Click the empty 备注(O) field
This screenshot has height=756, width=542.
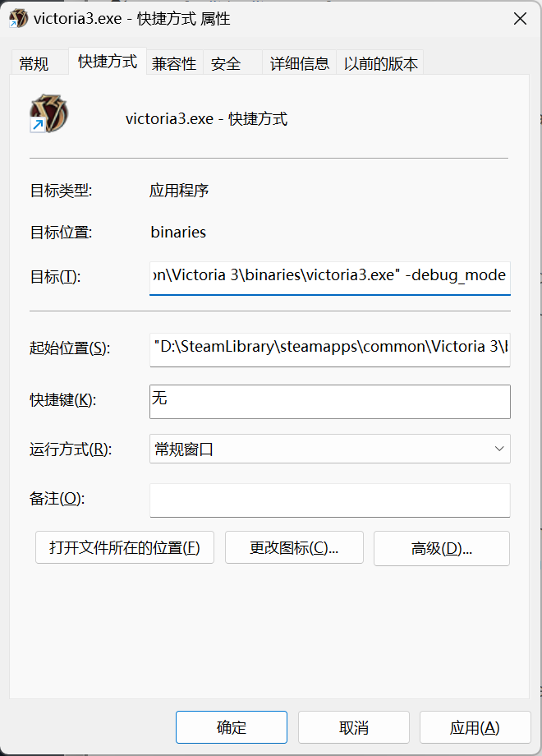pos(330,500)
